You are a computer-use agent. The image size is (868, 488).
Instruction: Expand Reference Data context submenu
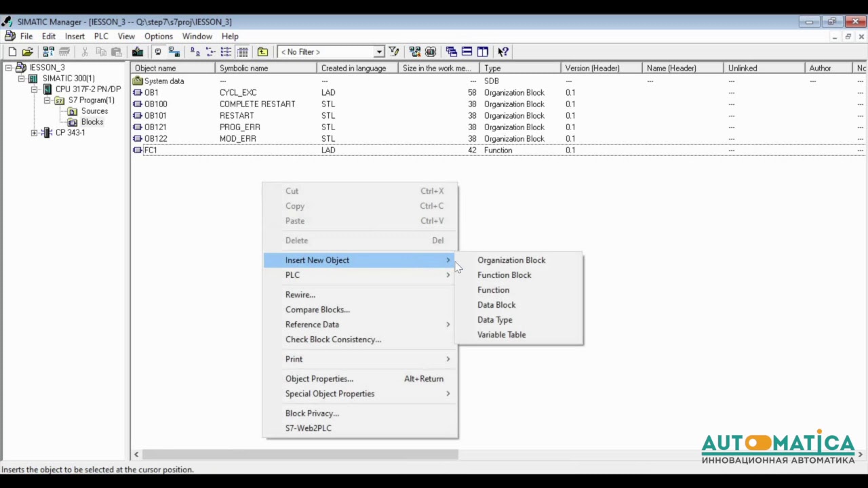pos(360,325)
